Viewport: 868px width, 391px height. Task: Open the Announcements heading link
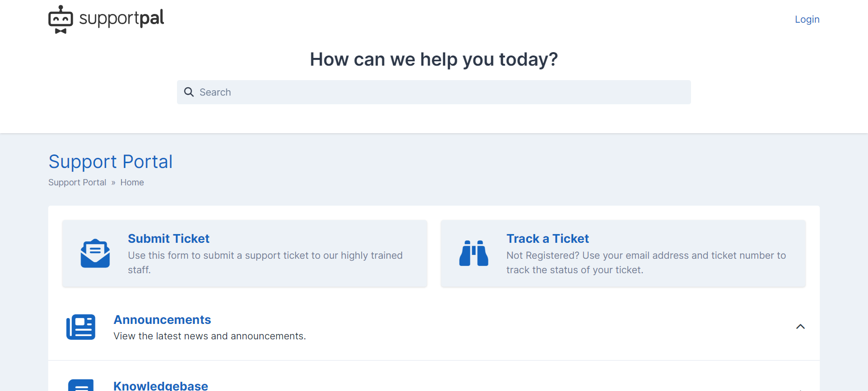[163, 320]
